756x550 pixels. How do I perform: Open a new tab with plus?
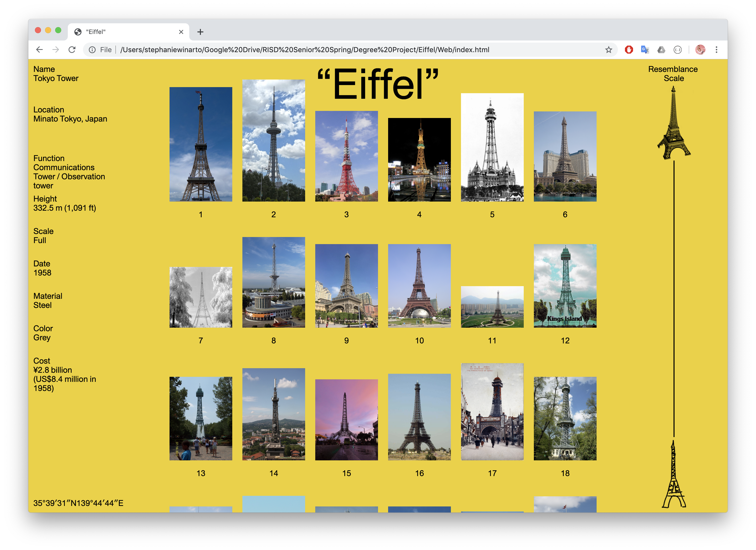pos(200,32)
